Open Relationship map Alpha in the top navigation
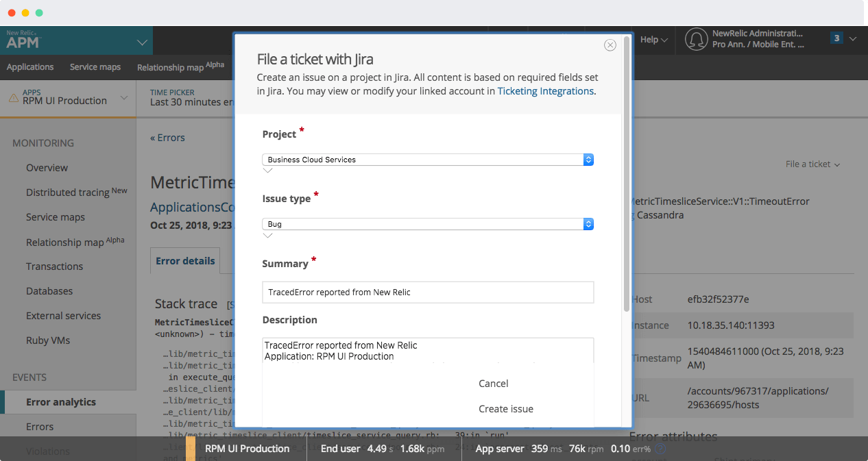The image size is (868, 461). click(x=180, y=67)
